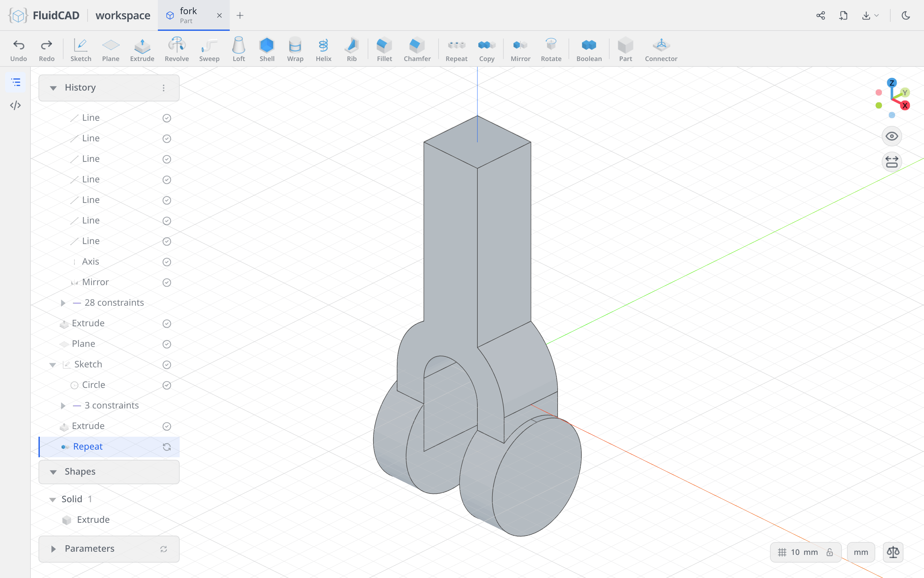924x578 pixels.
Task: Expand the 3 constraints group
Action: pyautogui.click(x=63, y=406)
